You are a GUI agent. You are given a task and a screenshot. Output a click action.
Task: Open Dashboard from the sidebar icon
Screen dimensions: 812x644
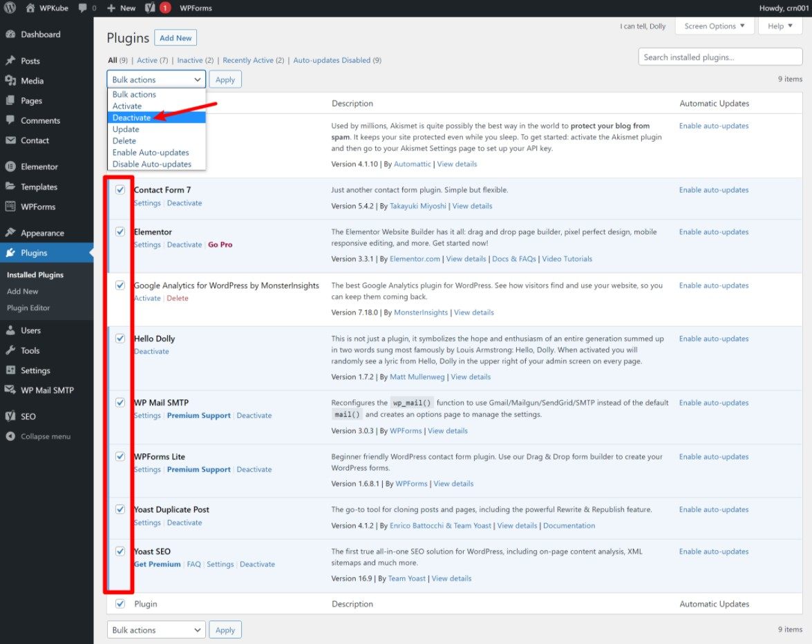point(10,34)
